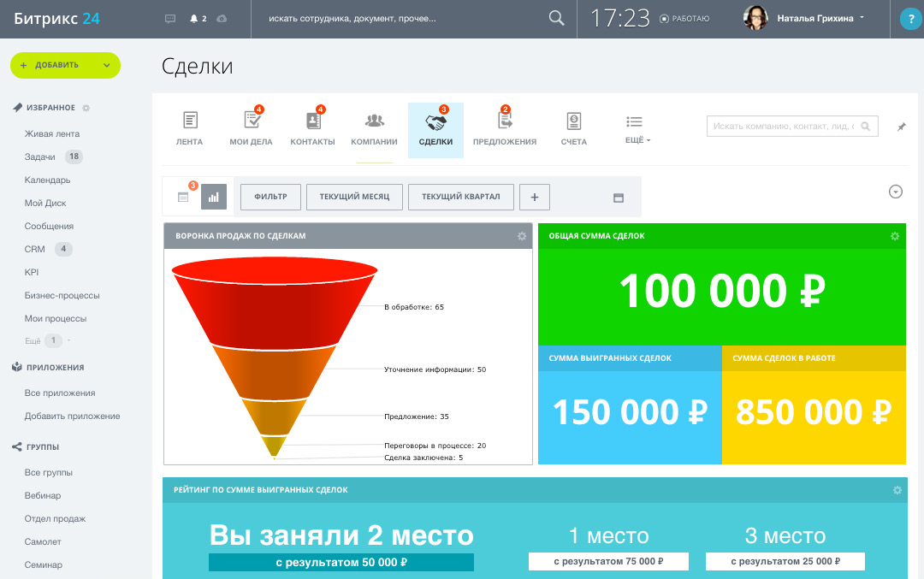Viewport: 924px width, 579px height.
Task: Apply the Текущий месяц filter
Action: coord(354,197)
